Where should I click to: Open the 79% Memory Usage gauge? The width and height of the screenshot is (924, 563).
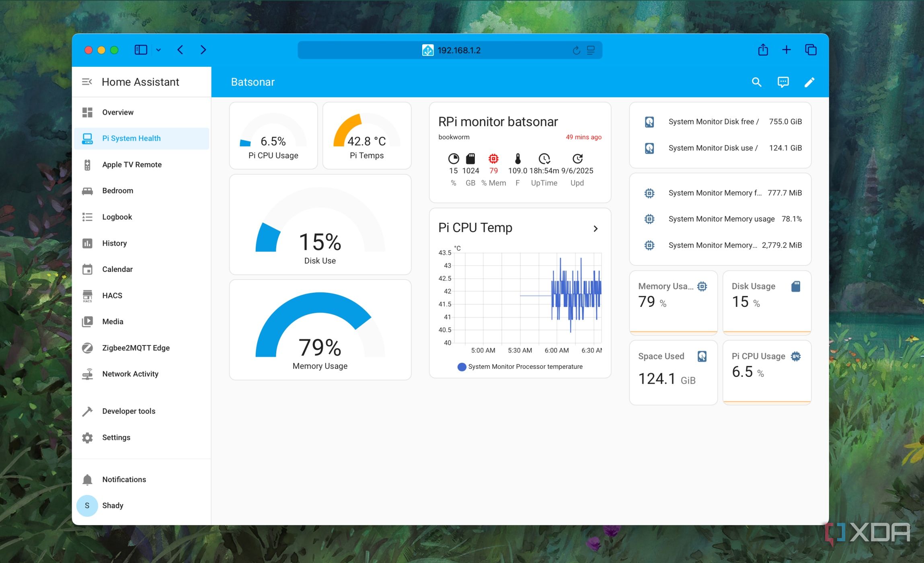pos(320,330)
